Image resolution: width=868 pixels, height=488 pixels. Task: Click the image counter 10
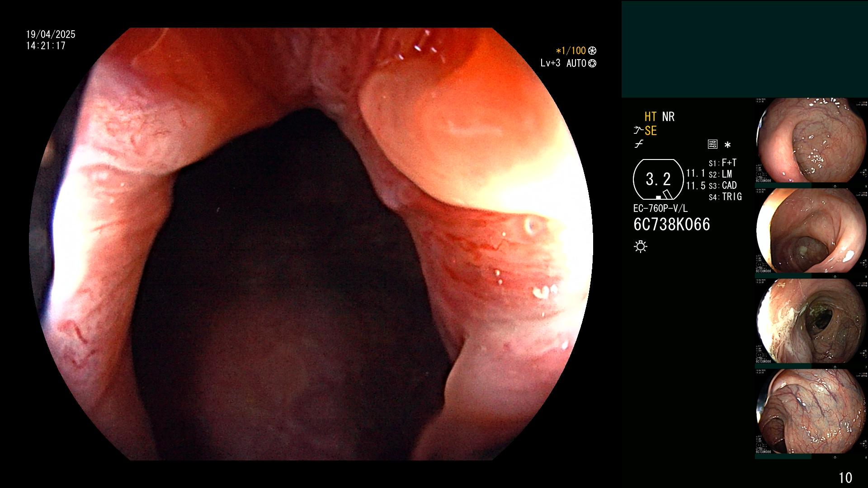pos(845,478)
